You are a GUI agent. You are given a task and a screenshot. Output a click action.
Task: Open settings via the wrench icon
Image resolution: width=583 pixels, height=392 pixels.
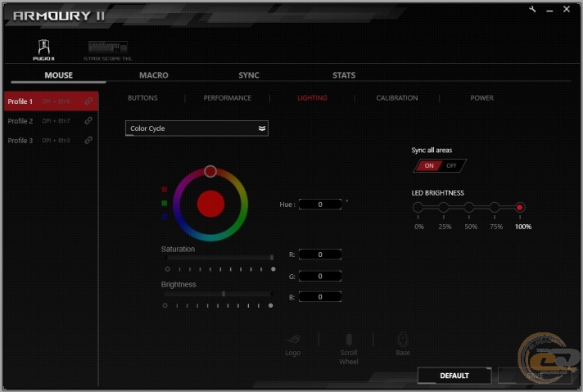532,9
